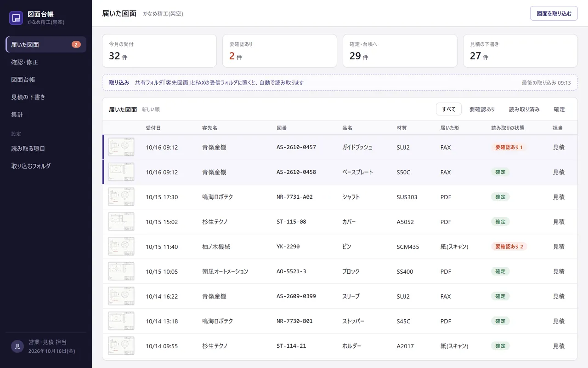The height and width of the screenshot is (368, 588).
Task: Click the 図面台帳 app logo icon
Action: pos(16,18)
